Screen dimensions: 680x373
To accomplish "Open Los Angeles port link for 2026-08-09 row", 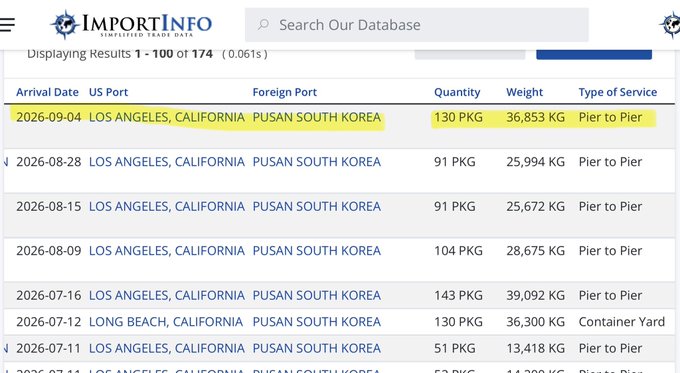I will coord(167,251).
